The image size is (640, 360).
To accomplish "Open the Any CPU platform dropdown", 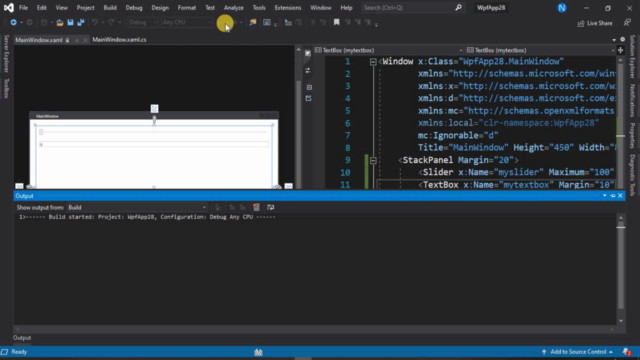I will (x=186, y=22).
